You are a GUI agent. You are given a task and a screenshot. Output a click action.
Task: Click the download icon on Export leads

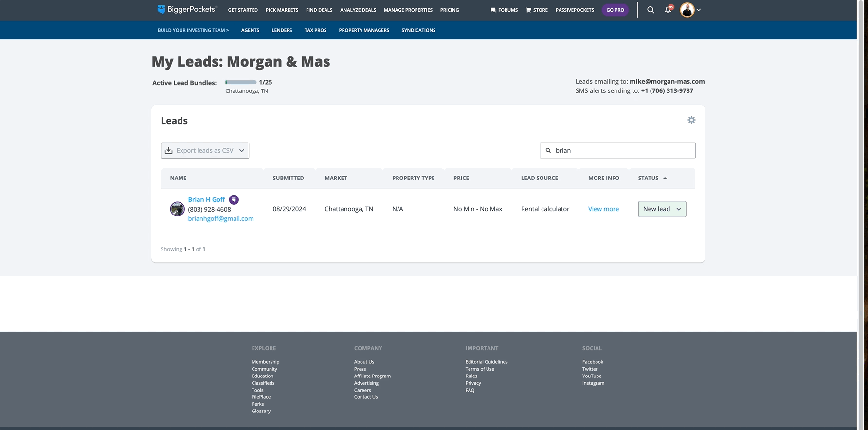click(169, 151)
